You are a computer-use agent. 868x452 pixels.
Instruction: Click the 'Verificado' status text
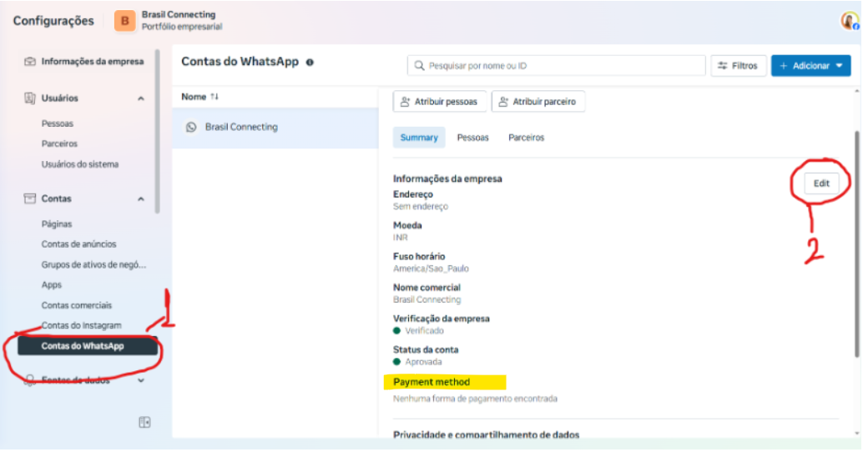[424, 330]
